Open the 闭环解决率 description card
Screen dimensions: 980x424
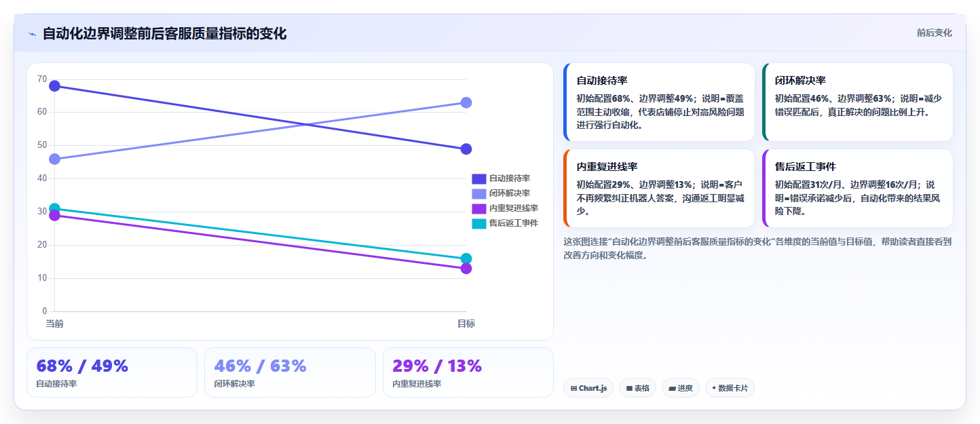pyautogui.click(x=857, y=102)
